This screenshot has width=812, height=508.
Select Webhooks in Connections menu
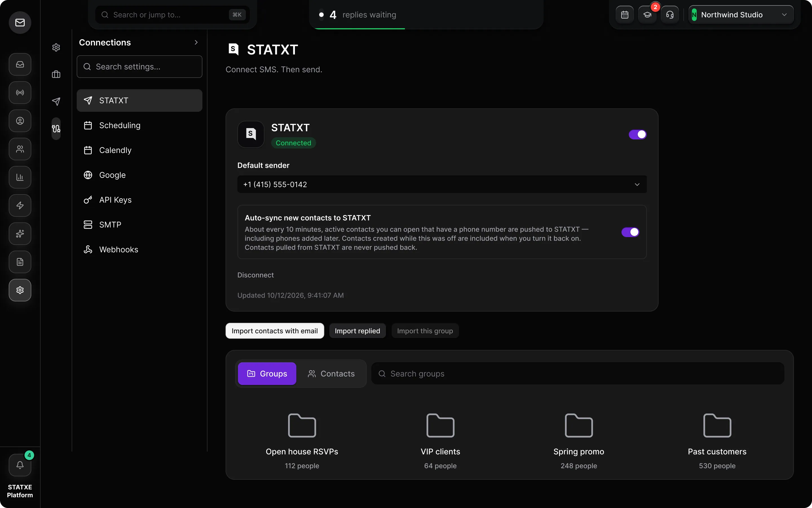click(139, 250)
